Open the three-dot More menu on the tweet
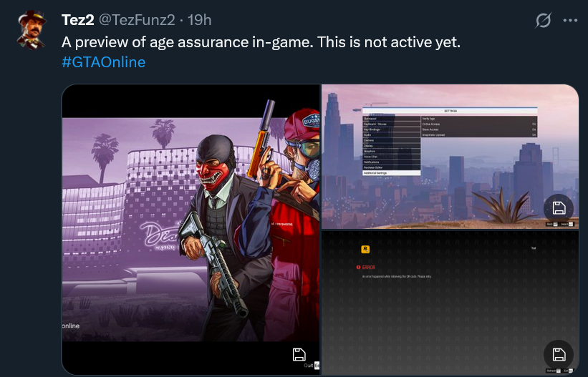588x377 pixels. pos(570,21)
